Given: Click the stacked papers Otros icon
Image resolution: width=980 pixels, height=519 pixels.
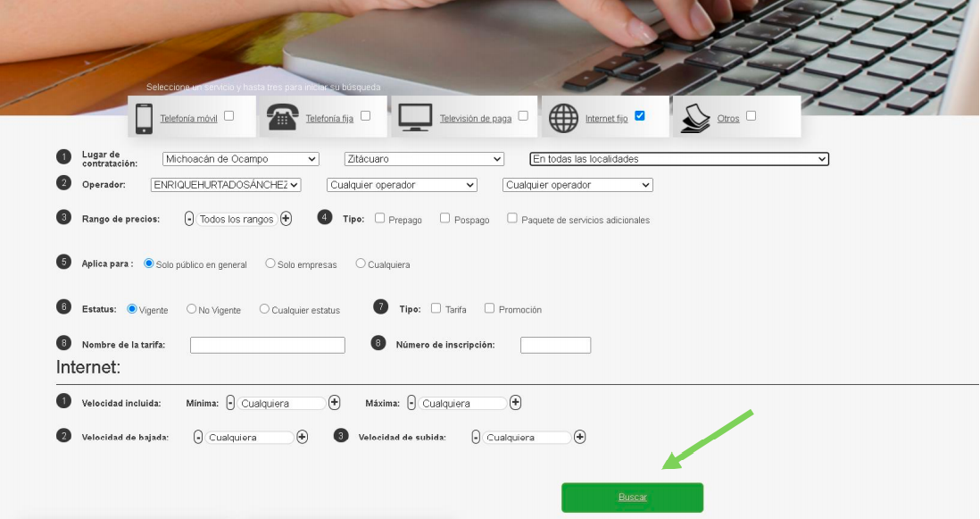Looking at the screenshot, I should tap(695, 118).
